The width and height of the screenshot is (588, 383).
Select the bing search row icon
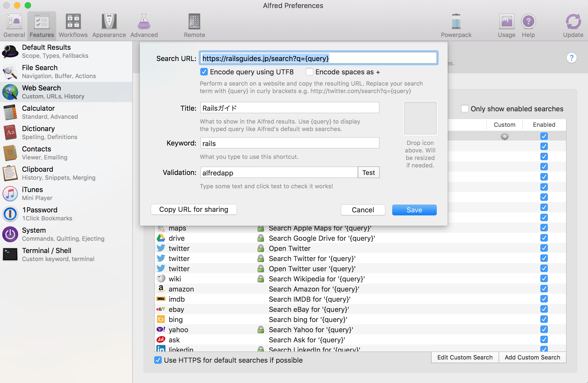pos(161,319)
